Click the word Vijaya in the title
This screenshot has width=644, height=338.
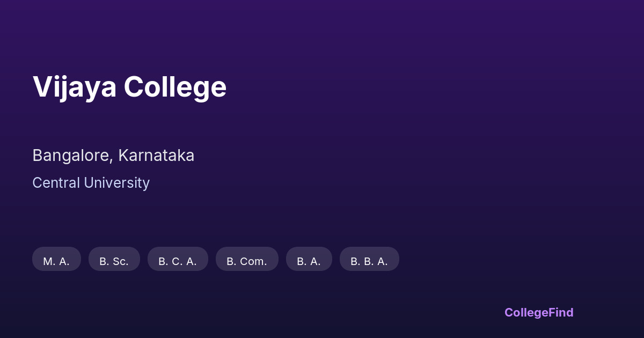(74, 86)
